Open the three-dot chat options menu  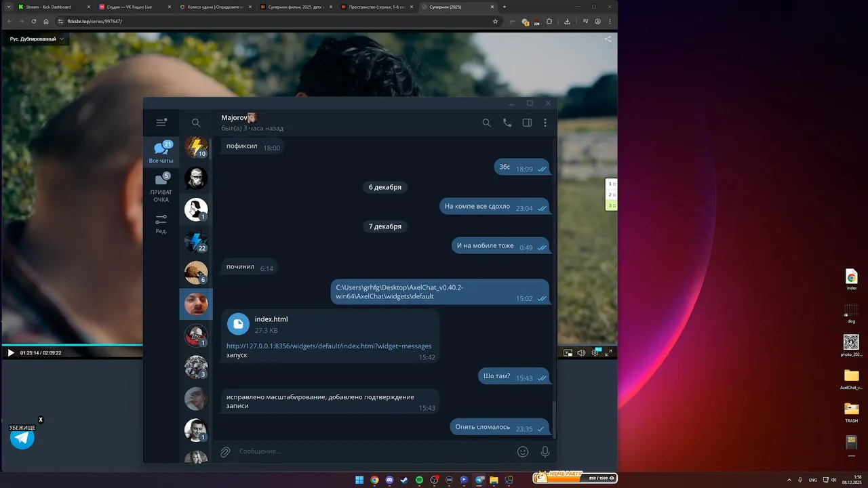tap(545, 123)
